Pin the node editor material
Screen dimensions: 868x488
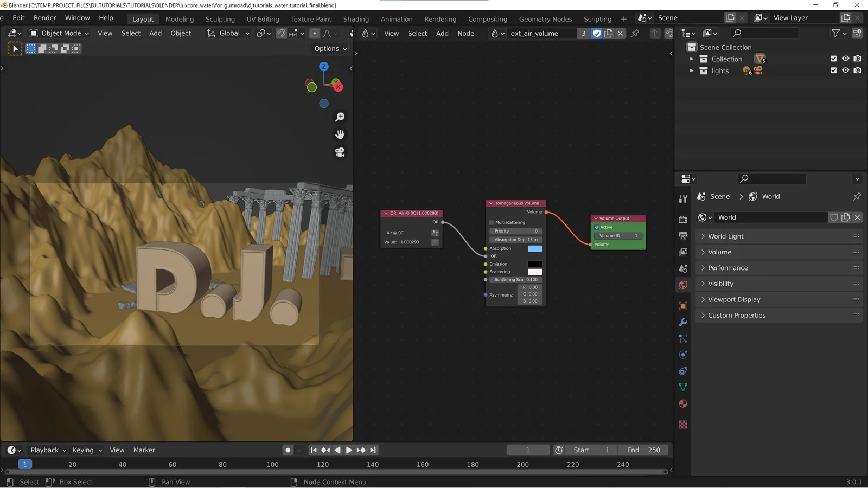(x=635, y=34)
